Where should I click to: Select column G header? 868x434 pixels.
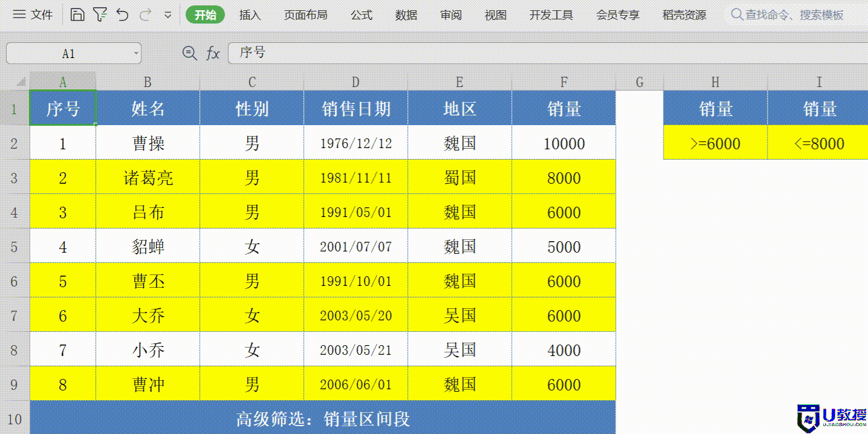coord(640,82)
